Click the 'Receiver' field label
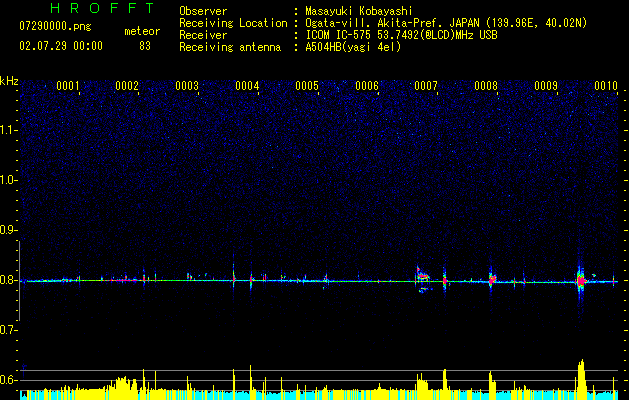 pyautogui.click(x=203, y=35)
